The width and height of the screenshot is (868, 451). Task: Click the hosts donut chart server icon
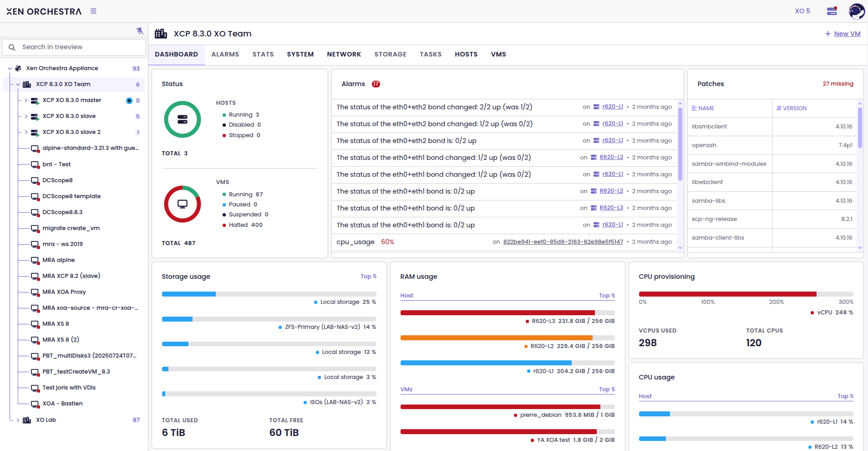pyautogui.click(x=183, y=119)
